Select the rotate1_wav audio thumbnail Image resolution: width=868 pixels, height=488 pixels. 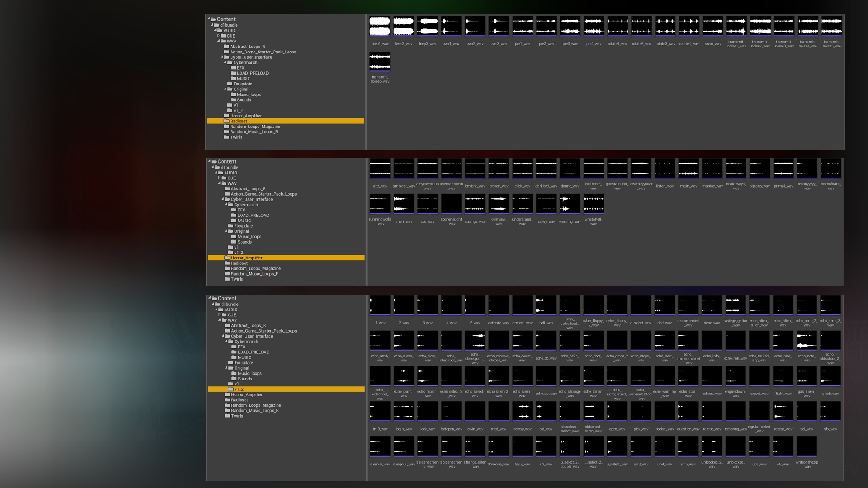(x=618, y=26)
